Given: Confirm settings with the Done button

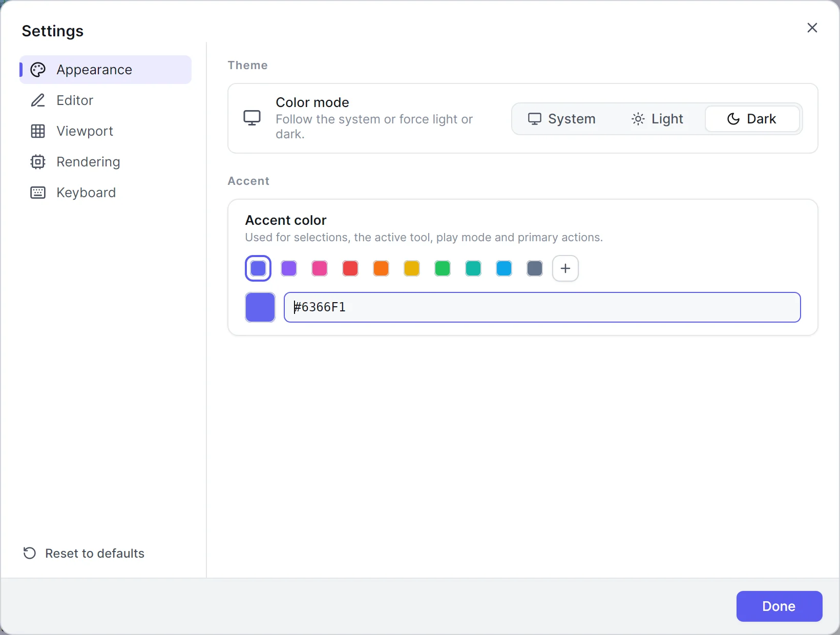Looking at the screenshot, I should point(779,606).
